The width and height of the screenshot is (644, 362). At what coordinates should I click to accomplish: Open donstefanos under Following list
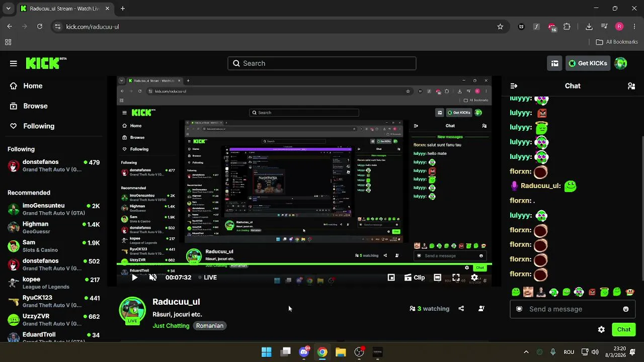coord(54,165)
